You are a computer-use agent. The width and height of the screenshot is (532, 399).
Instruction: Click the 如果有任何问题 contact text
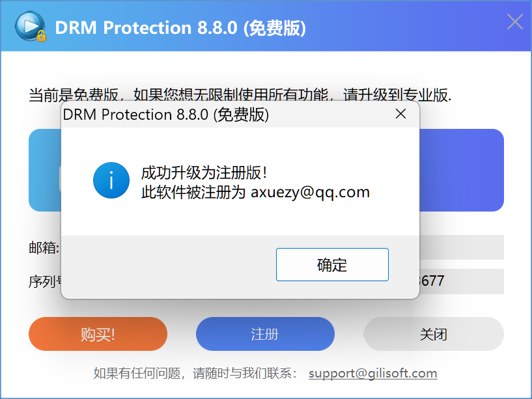pyautogui.click(x=195, y=374)
